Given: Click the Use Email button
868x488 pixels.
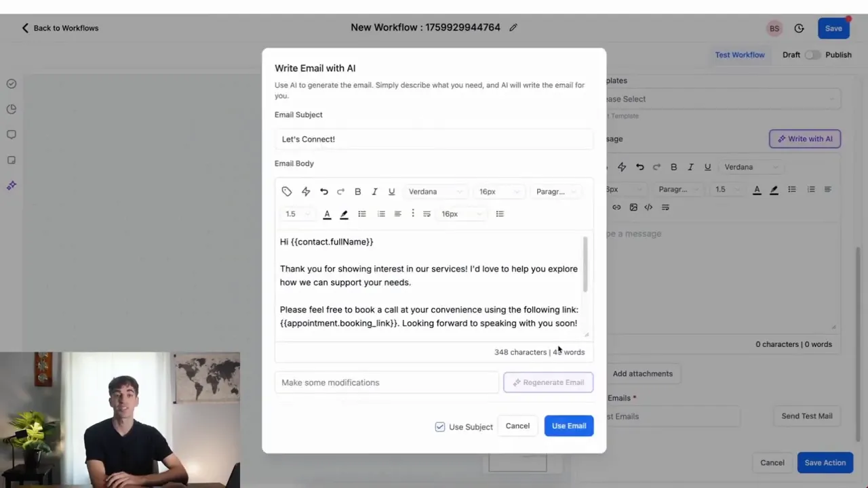Looking at the screenshot, I should [x=568, y=426].
